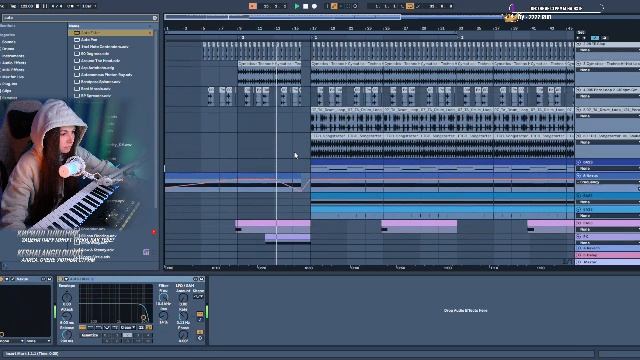Open the LFO Shape waveform dropdown
The width and height of the screenshot is (640, 360).
point(199,297)
